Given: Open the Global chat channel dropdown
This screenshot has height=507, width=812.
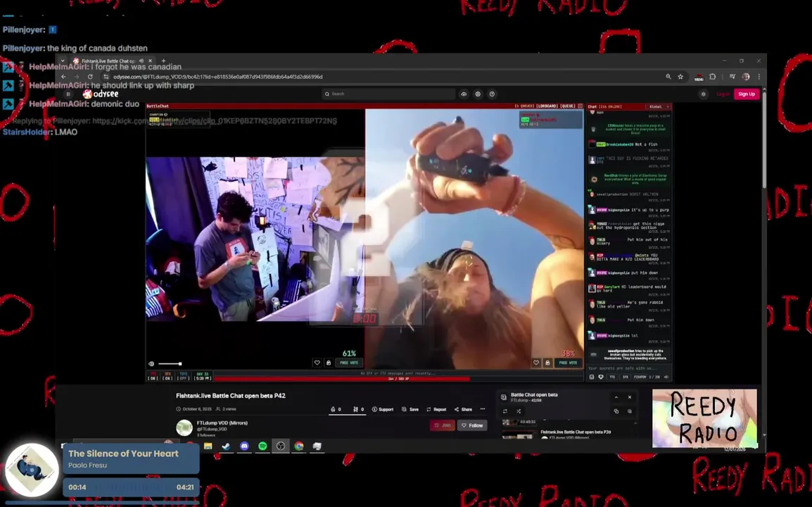Looking at the screenshot, I should tap(659, 106).
